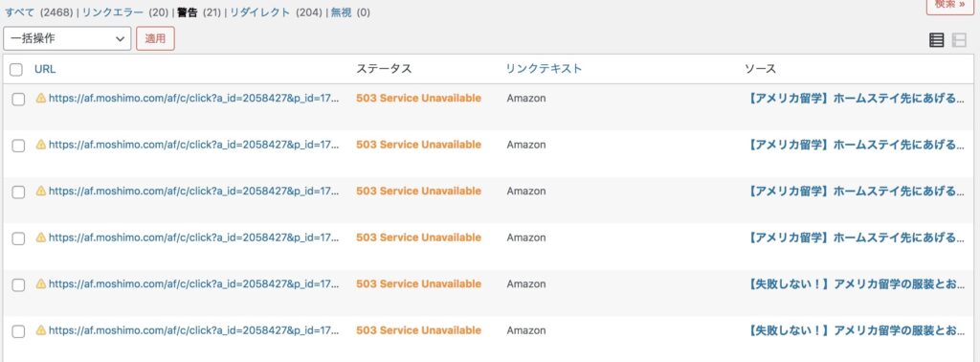The height and width of the screenshot is (362, 980).
Task: Switch to list view icon
Action: click(936, 40)
